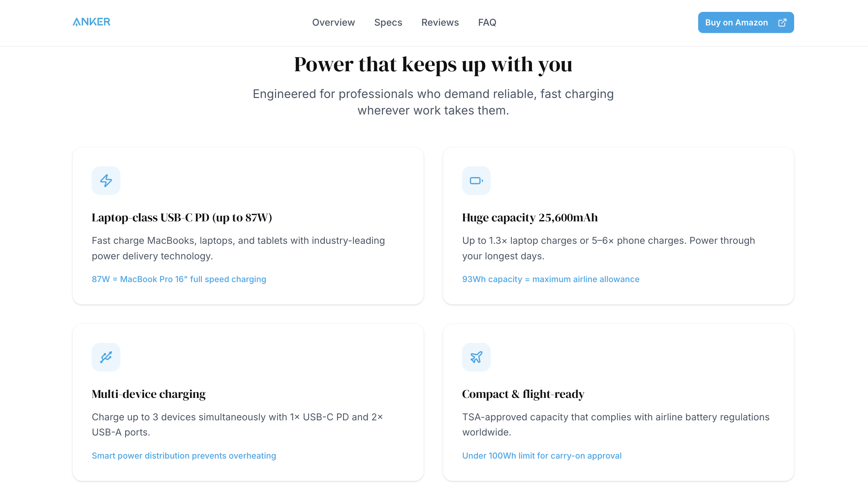
Task: Open the Overview nav section
Action: click(333, 22)
